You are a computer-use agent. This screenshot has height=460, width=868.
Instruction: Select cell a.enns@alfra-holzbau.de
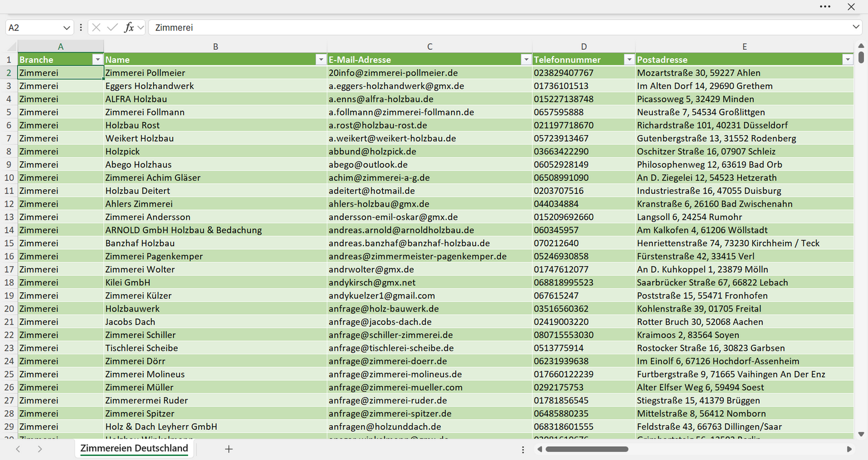[x=429, y=99]
